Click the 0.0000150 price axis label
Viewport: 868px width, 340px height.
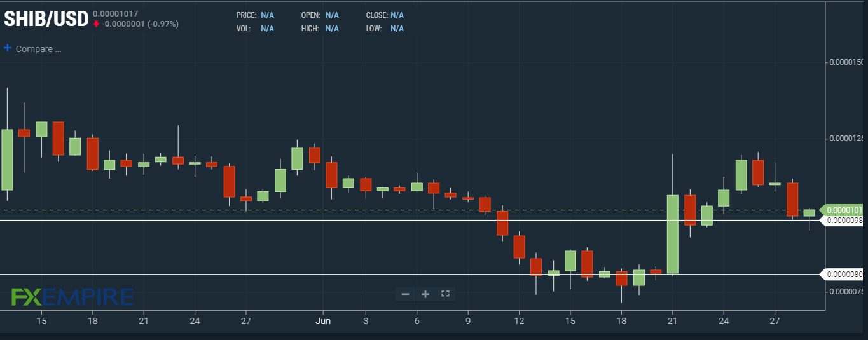point(846,62)
